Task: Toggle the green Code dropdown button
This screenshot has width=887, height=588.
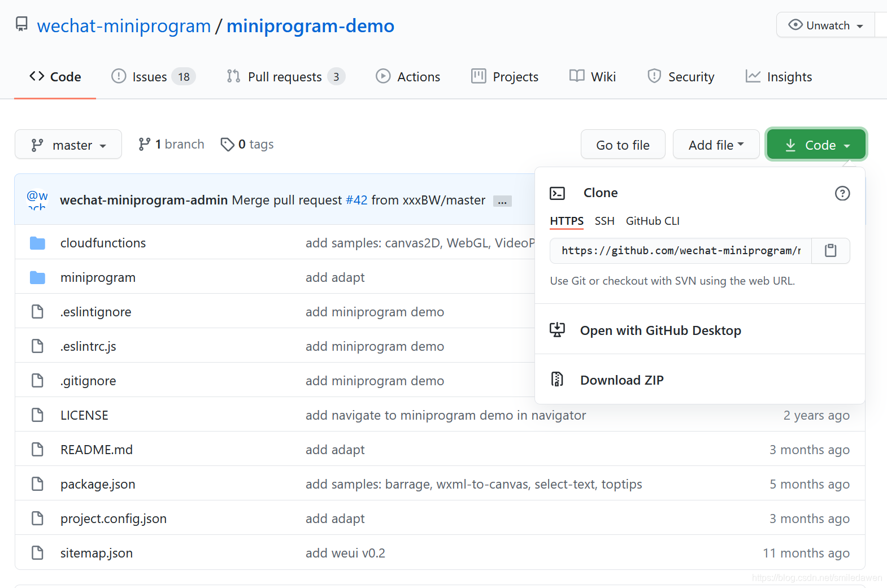Action: (x=816, y=145)
